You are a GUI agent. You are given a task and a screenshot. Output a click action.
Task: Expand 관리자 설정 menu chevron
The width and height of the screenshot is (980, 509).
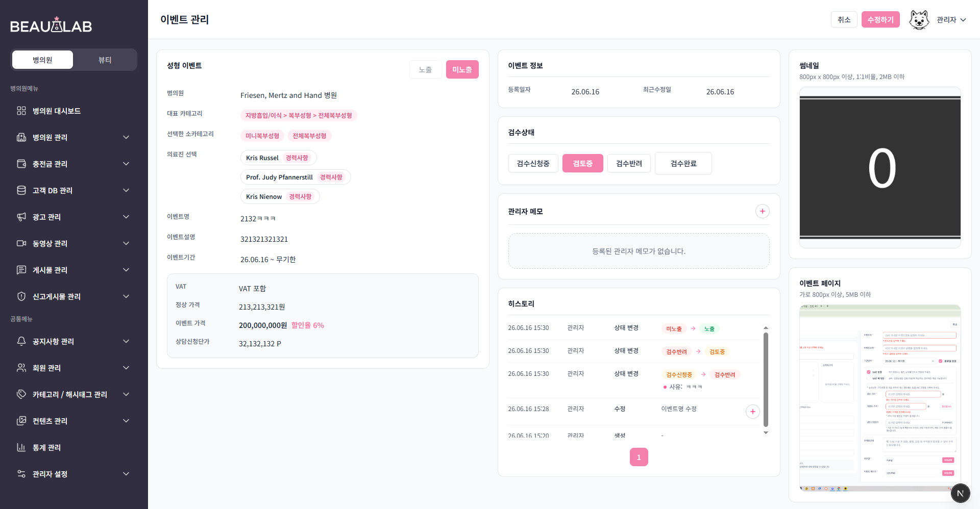click(126, 474)
